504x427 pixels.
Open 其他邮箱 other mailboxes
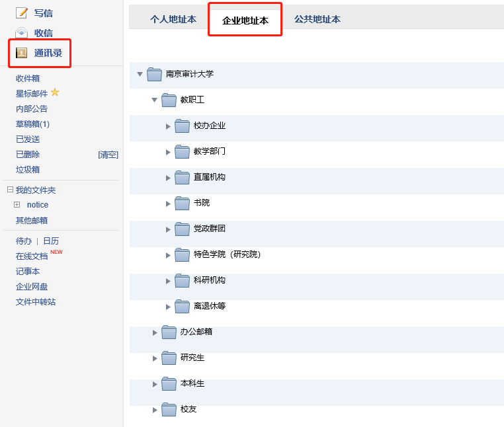tap(32, 220)
